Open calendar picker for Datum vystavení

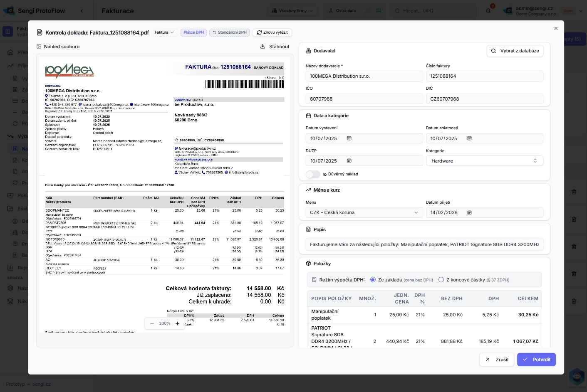(x=349, y=138)
